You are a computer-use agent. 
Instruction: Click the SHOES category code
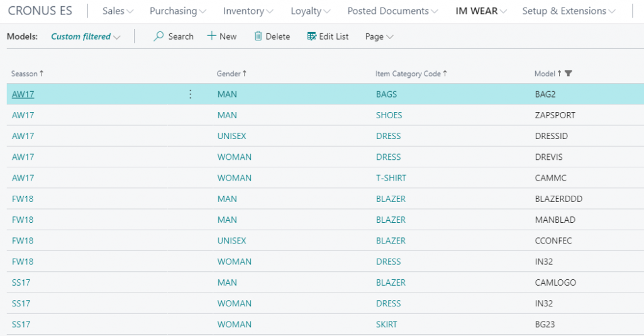[389, 115]
